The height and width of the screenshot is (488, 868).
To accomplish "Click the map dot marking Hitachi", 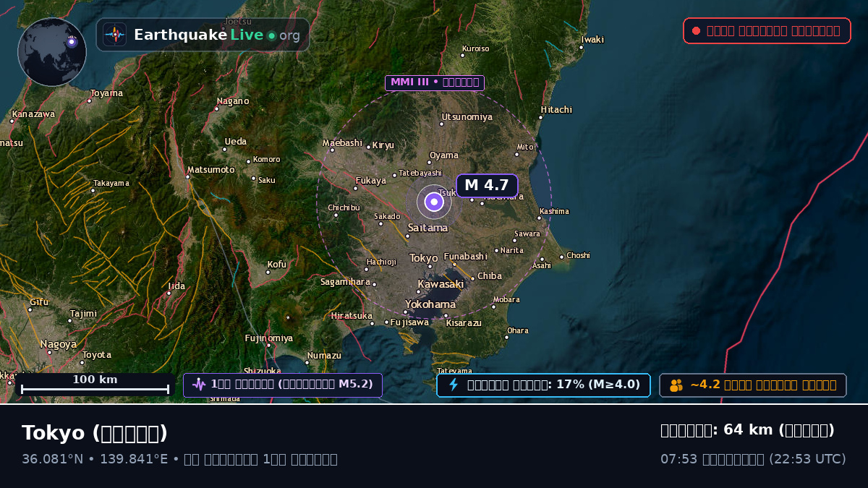I will [541, 117].
